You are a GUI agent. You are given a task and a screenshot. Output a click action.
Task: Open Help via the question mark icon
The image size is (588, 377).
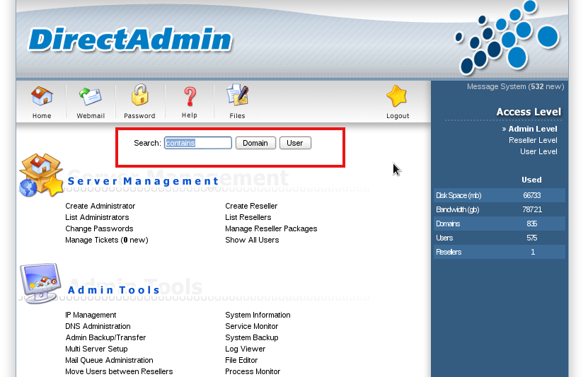tap(190, 97)
